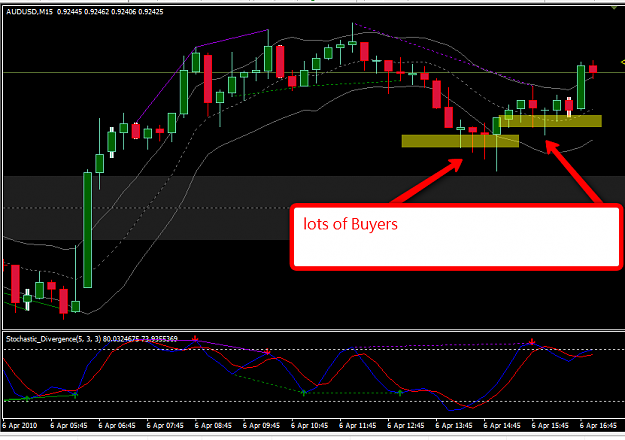
Task: Click the 6 Apr 10:45 time label
Action: tap(309, 426)
